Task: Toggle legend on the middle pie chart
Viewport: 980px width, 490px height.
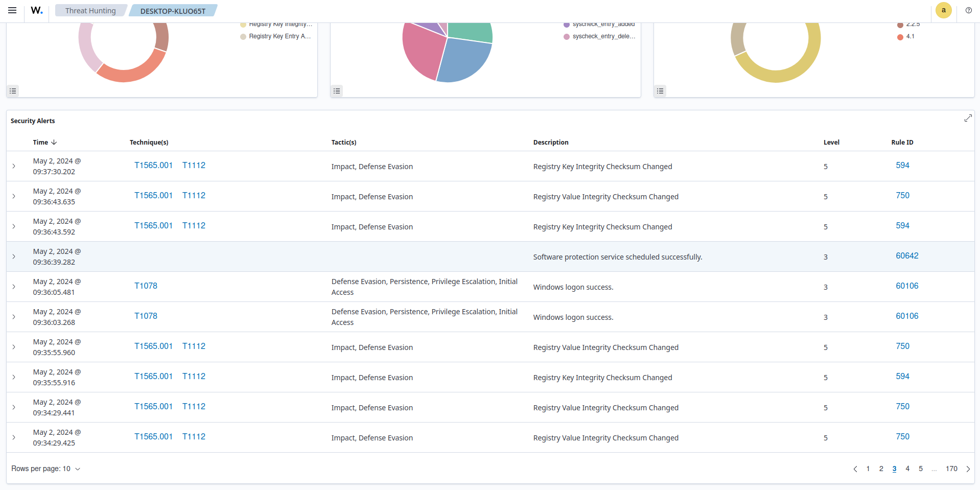Action: 337,91
